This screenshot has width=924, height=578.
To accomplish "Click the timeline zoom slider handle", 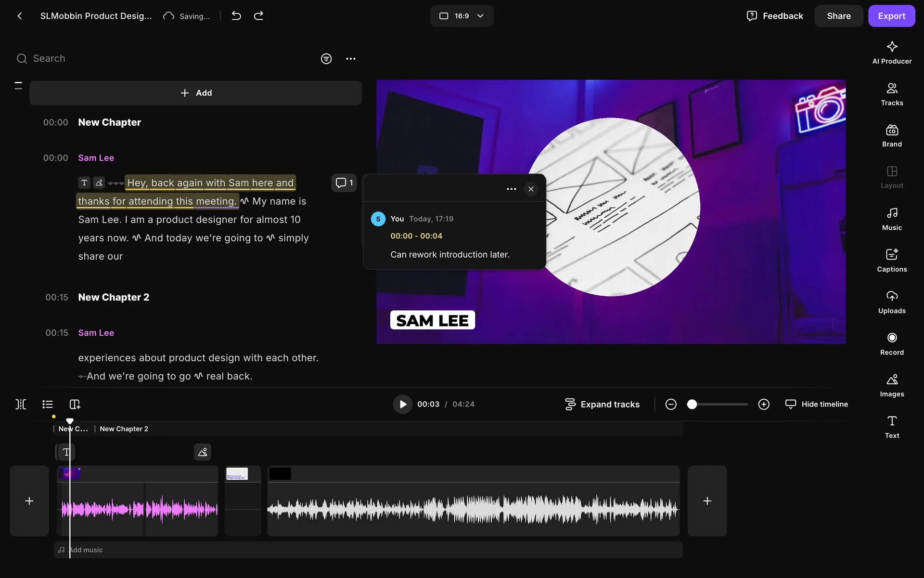I will click(x=692, y=404).
